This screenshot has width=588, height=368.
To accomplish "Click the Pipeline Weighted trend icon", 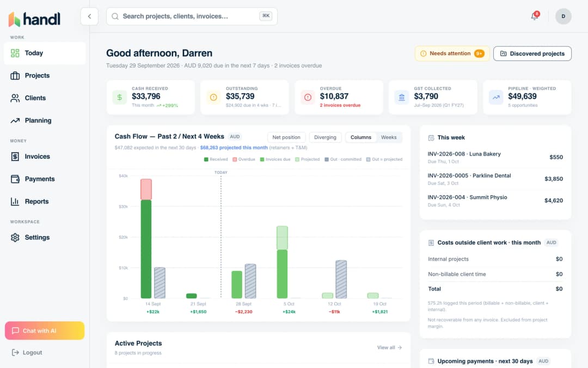I will pos(496,98).
